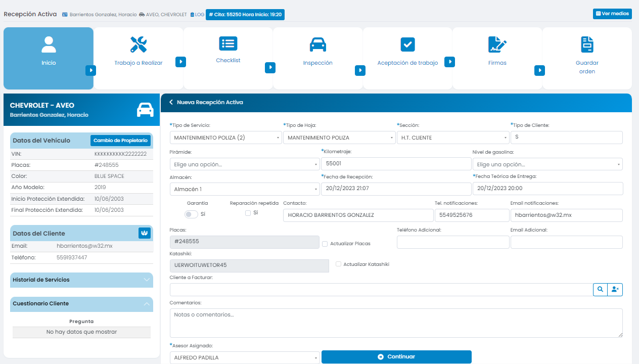Open the Tipo de Hoja dropdown

pos(339,138)
